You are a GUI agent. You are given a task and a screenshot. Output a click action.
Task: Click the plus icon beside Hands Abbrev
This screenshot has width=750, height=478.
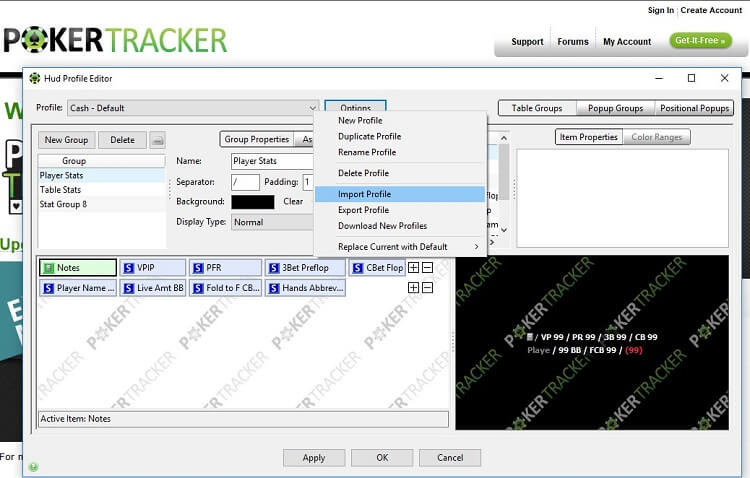[414, 287]
